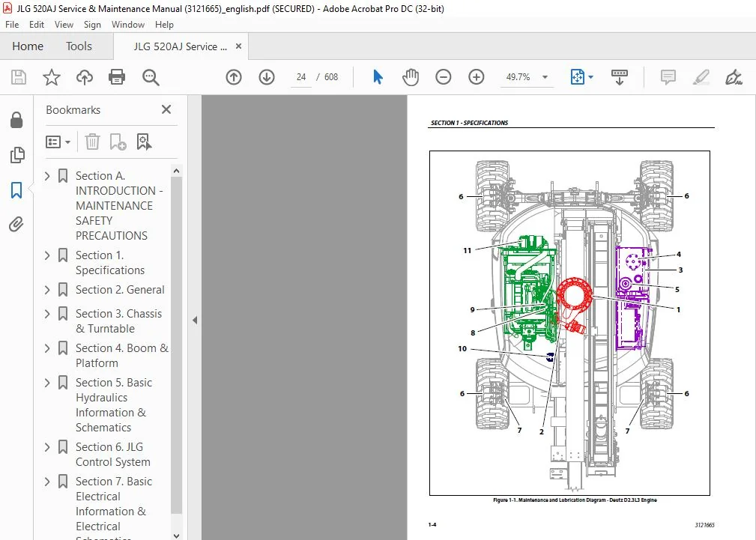Expand Section 7. Basic Electrical bookmark
Viewport: 756px width, 540px height.
tap(47, 482)
